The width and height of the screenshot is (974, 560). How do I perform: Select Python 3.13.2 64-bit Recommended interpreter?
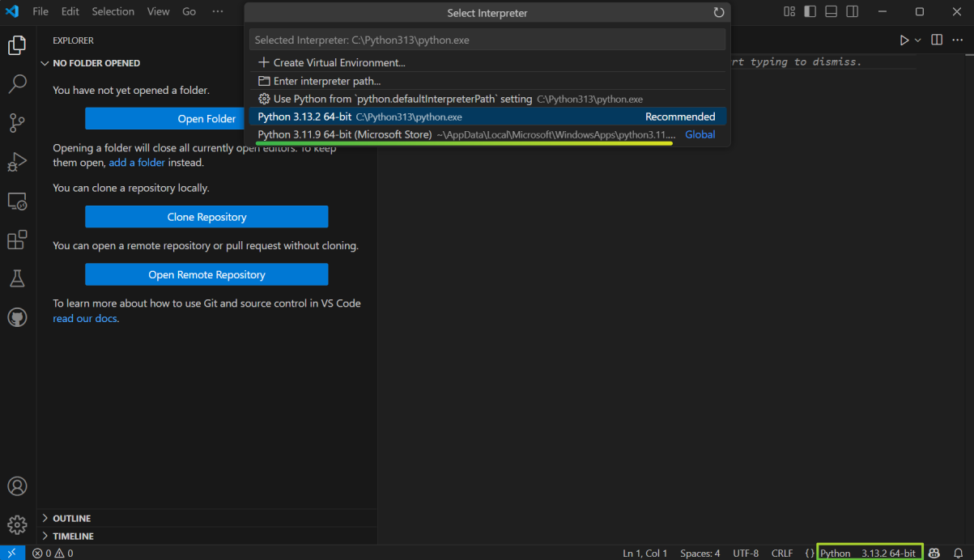487,117
